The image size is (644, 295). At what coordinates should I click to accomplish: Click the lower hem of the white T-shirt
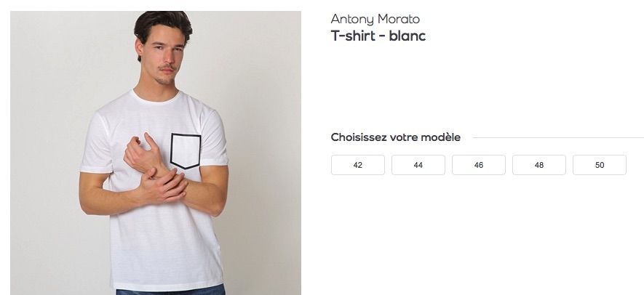pyautogui.click(x=167, y=285)
